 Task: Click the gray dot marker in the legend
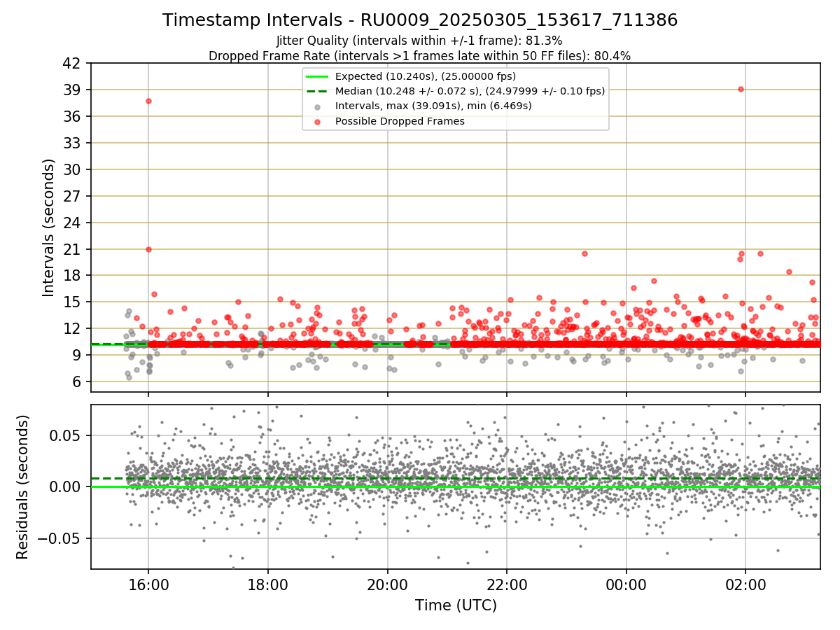tap(318, 107)
